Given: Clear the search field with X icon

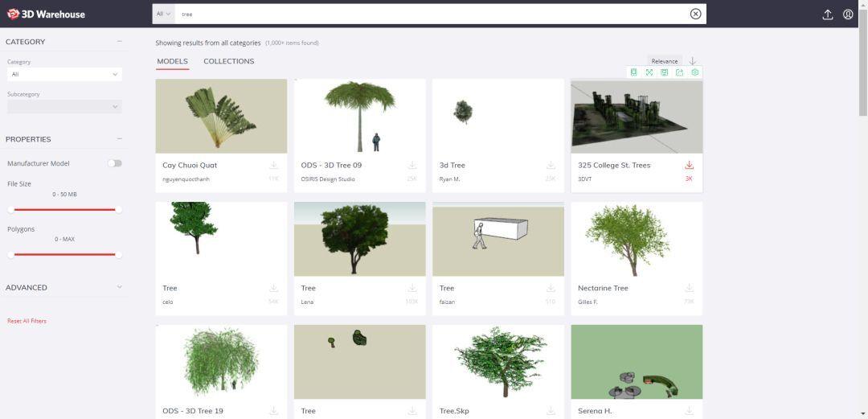Looking at the screenshot, I should click(x=695, y=14).
